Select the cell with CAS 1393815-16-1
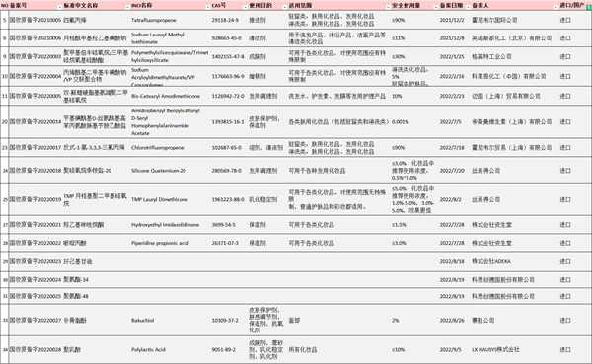 [229, 122]
